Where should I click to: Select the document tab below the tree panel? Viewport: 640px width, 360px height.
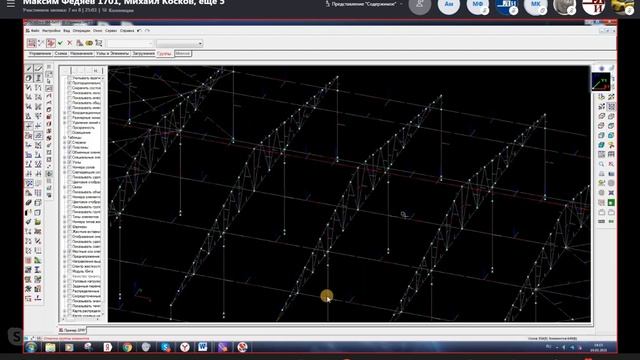click(x=73, y=330)
